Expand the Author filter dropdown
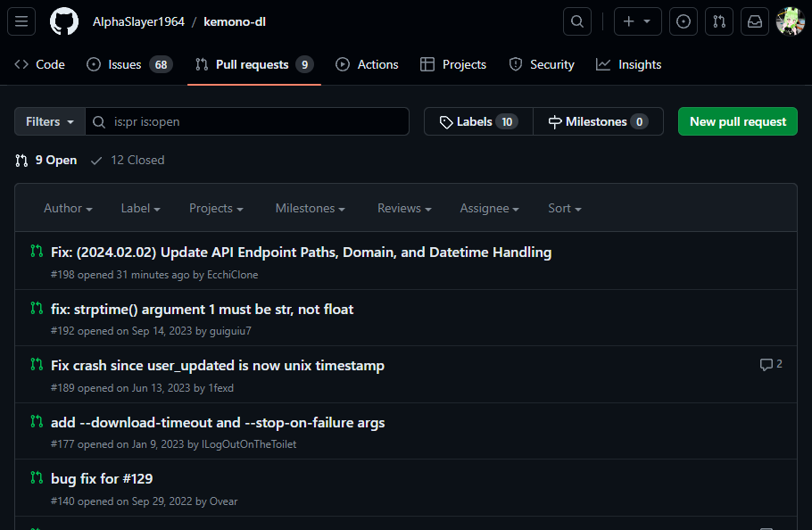The width and height of the screenshot is (812, 530). pyautogui.click(x=68, y=208)
